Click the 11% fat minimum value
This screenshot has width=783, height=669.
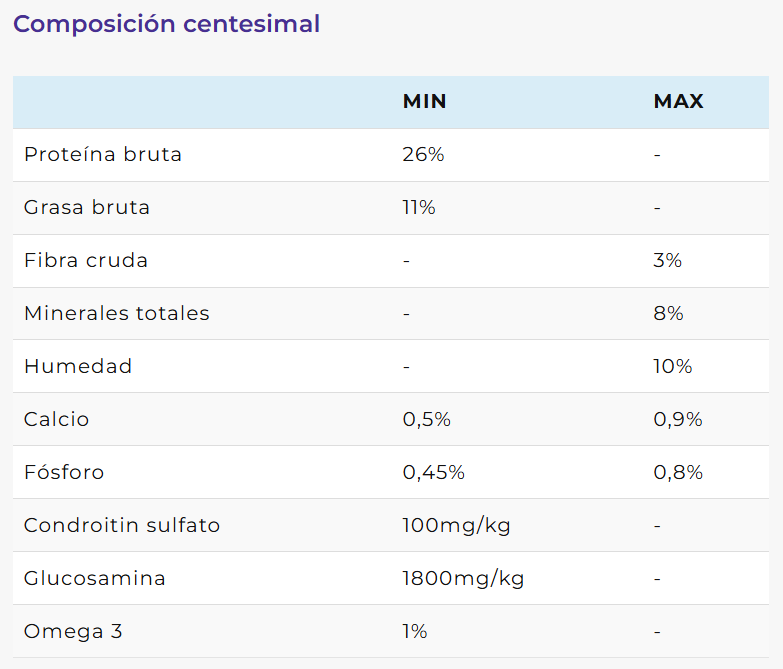(x=419, y=208)
